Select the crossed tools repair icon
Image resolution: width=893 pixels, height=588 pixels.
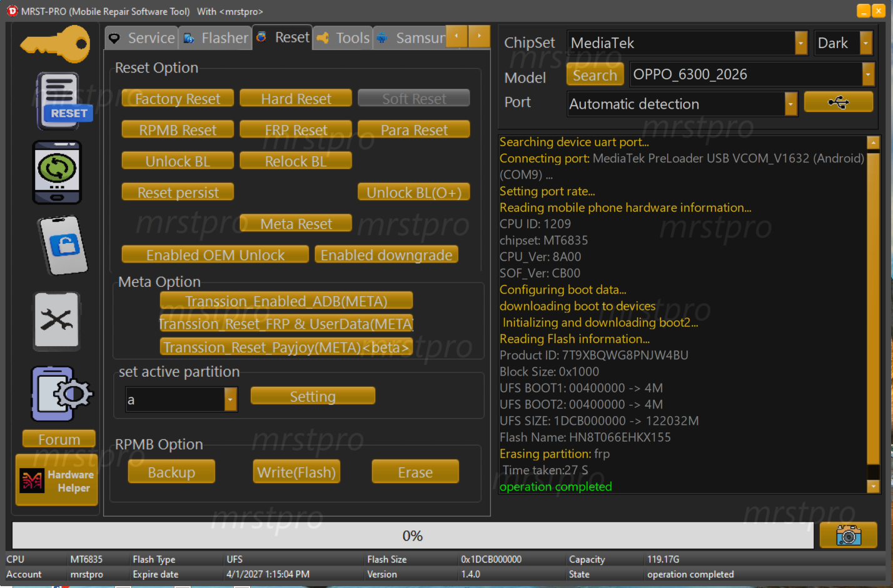pos(57,321)
